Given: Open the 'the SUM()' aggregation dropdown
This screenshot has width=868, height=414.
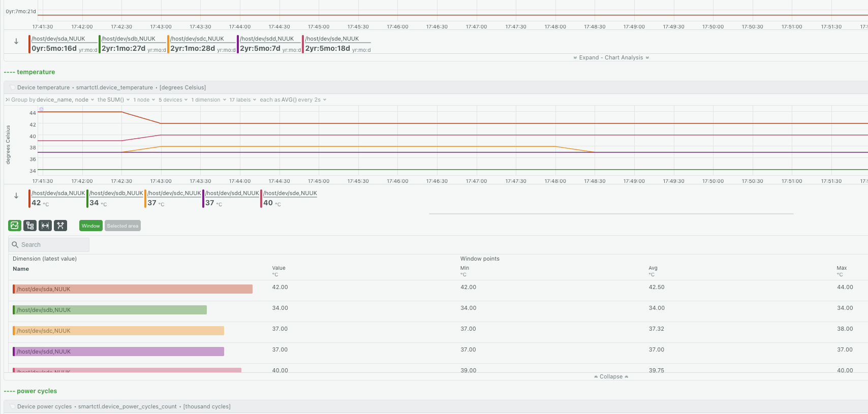Looking at the screenshot, I should pyautogui.click(x=114, y=100).
